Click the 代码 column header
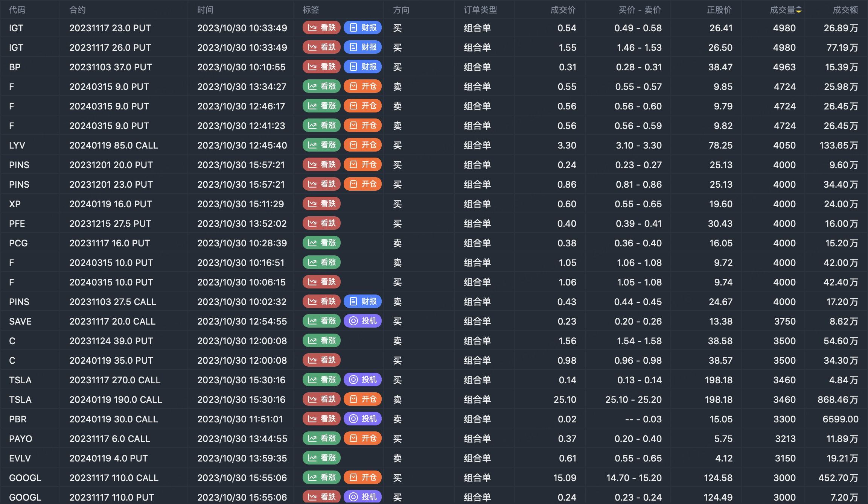Viewport: 868px width, 504px height. tap(17, 10)
